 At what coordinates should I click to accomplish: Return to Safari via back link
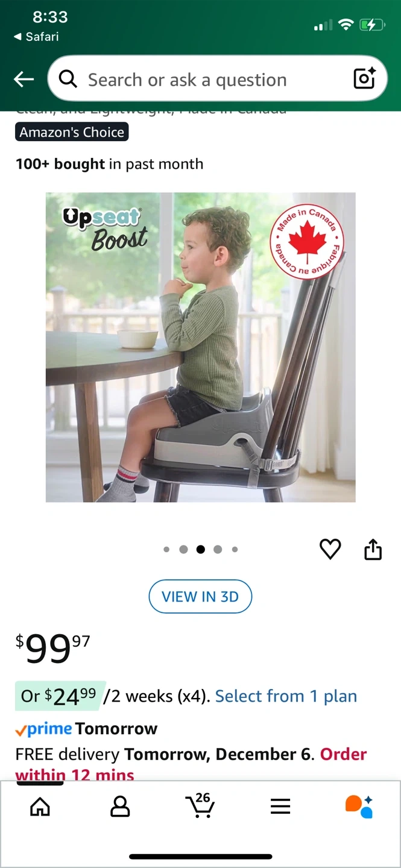[36, 37]
